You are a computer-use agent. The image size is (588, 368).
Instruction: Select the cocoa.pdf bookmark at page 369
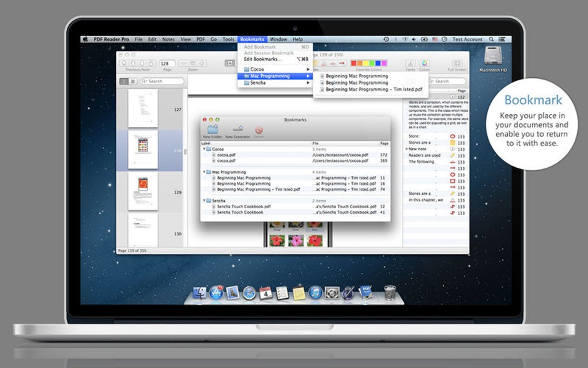pos(295,160)
